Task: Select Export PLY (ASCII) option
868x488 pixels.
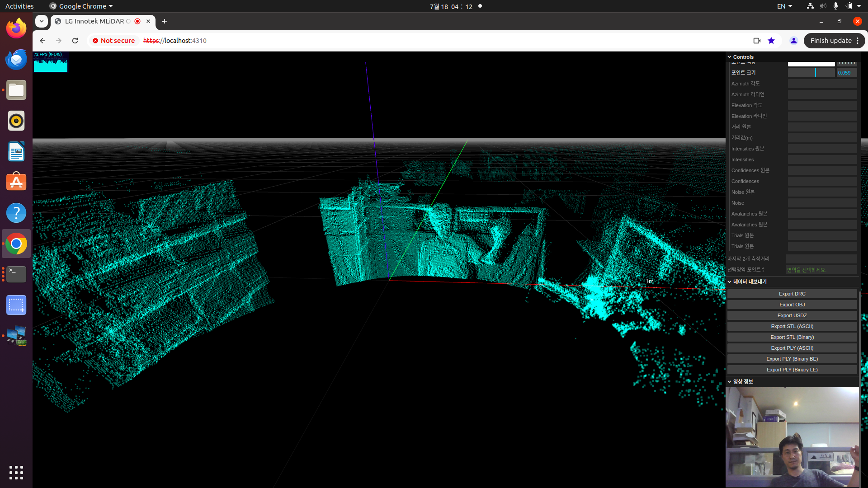Action: 792,347
